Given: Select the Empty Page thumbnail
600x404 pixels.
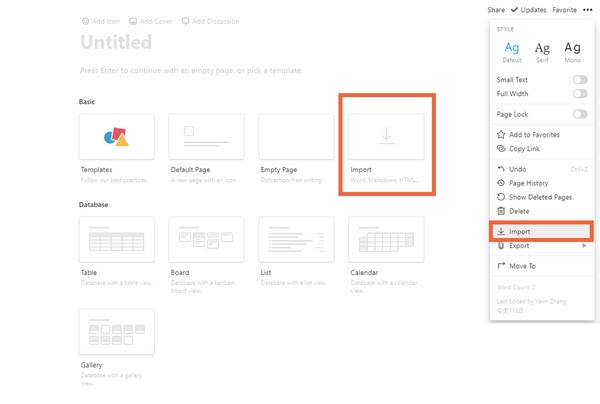Looking at the screenshot, I should 296,137.
